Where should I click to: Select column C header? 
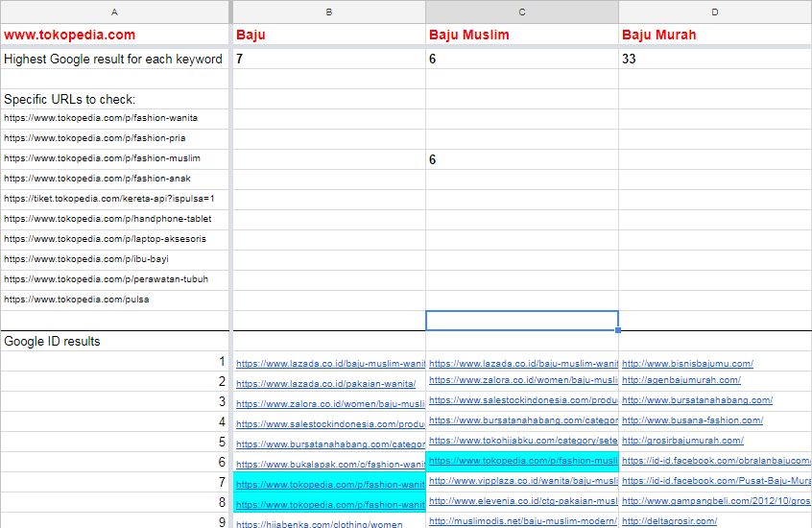[x=522, y=12]
